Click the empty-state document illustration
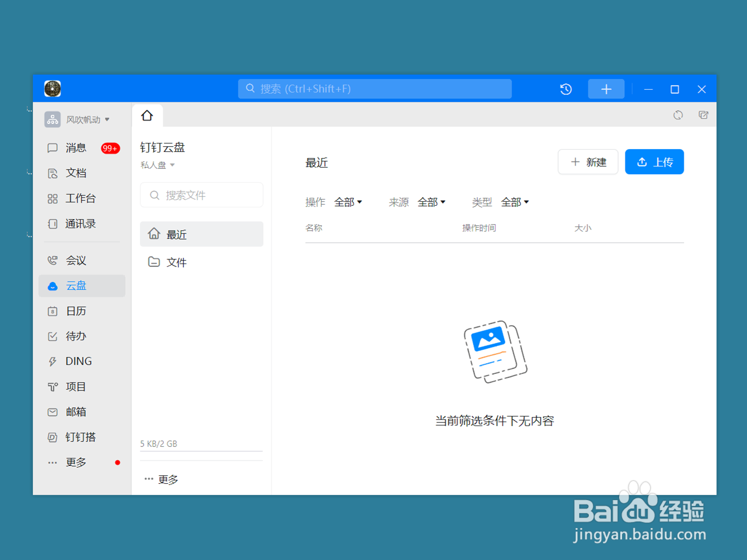Image resolution: width=747 pixels, height=560 pixels. 495,351
